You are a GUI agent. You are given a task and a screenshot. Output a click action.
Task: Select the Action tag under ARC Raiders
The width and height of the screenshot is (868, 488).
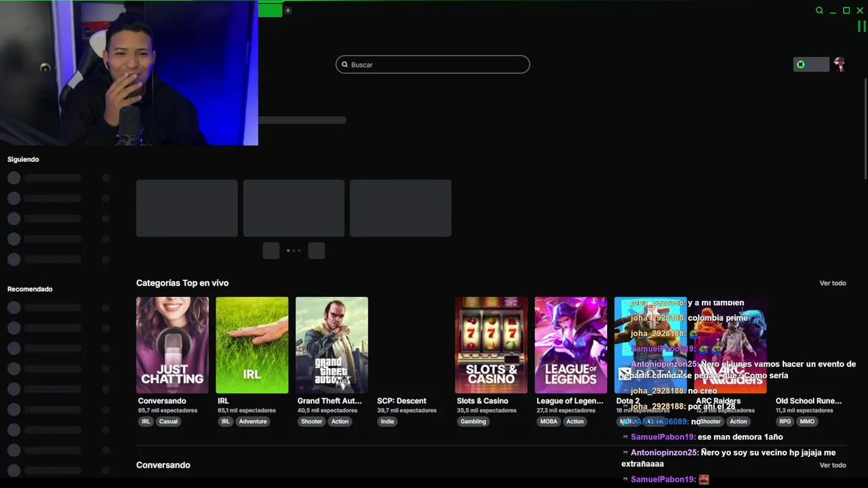[x=738, y=422]
